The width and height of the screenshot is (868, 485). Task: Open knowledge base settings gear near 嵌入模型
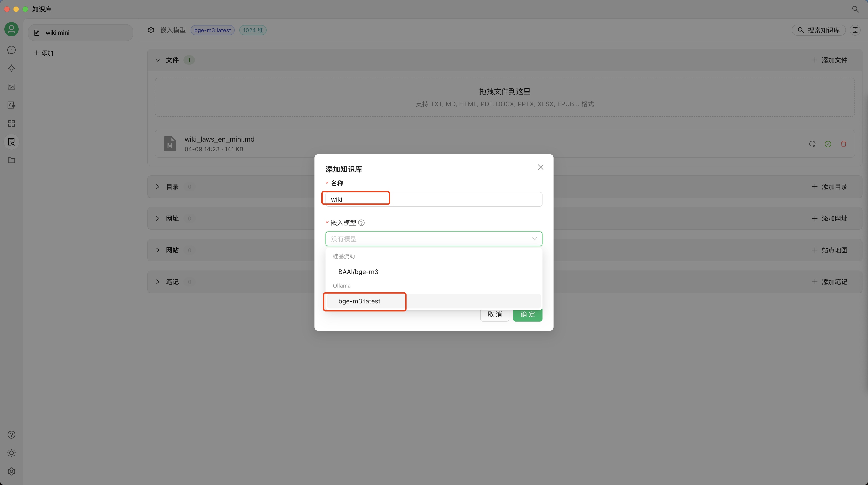point(151,30)
